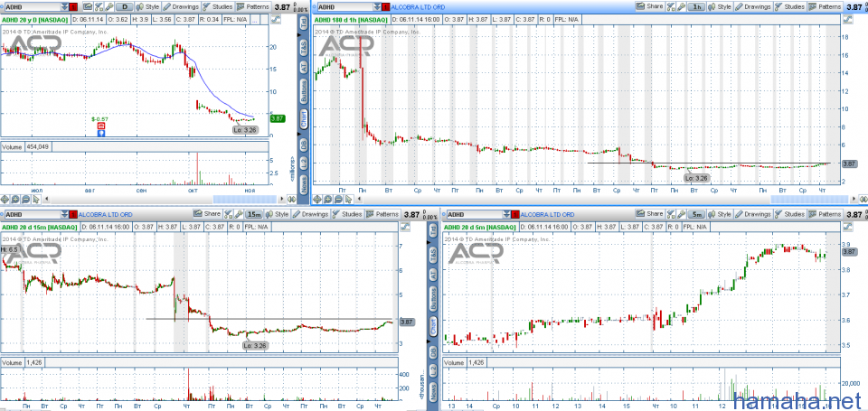Open Share icon in daily chart toolbar

[x=88, y=6]
